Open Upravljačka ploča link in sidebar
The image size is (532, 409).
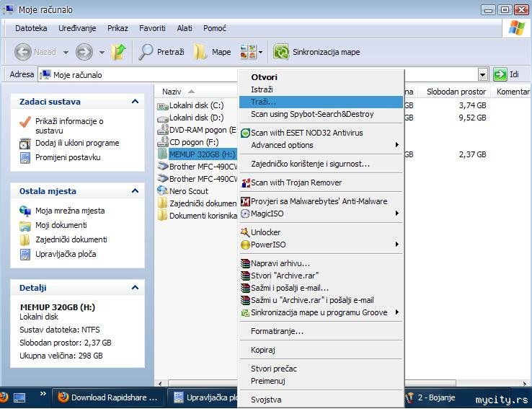click(66, 254)
